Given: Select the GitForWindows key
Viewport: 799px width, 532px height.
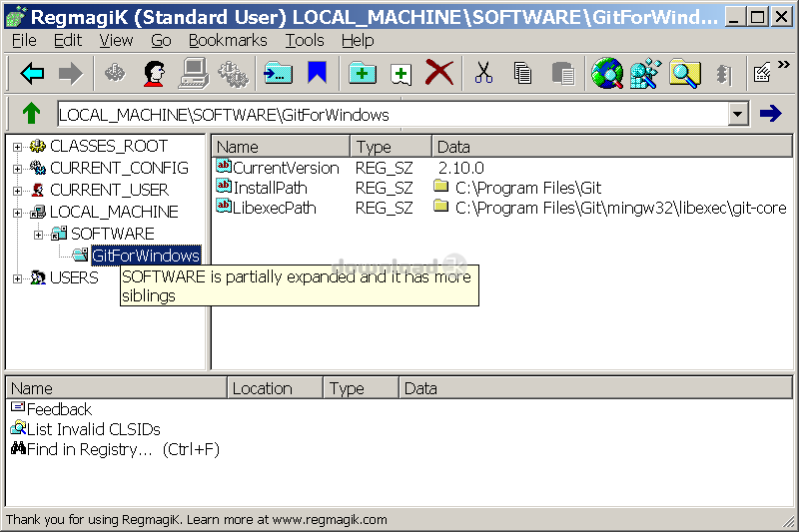Looking at the screenshot, I should click(146, 256).
